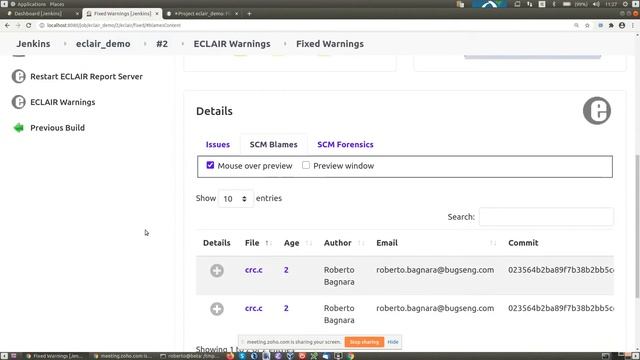Reload the current browser page
The height and width of the screenshot is (360, 640).
coord(29,25)
